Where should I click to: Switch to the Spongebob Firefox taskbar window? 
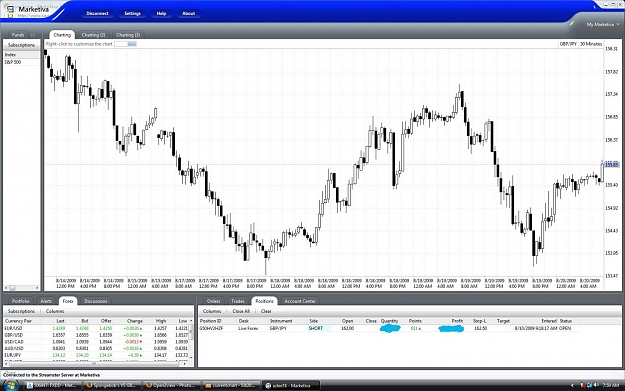[x=112, y=385]
